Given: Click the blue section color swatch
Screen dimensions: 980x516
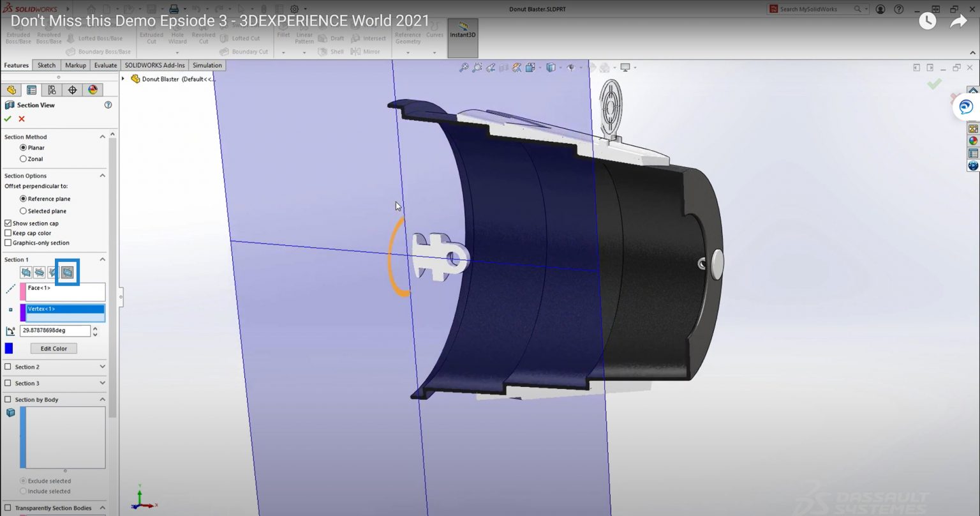Looking at the screenshot, I should [x=9, y=348].
